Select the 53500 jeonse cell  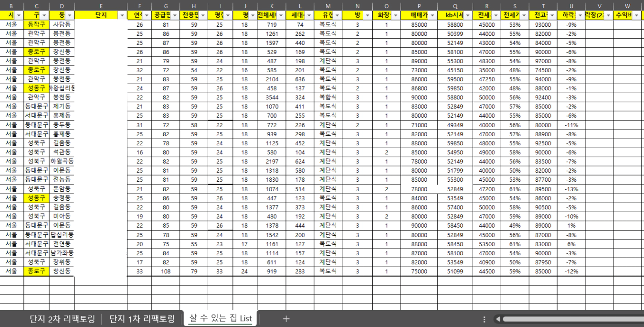point(487,243)
